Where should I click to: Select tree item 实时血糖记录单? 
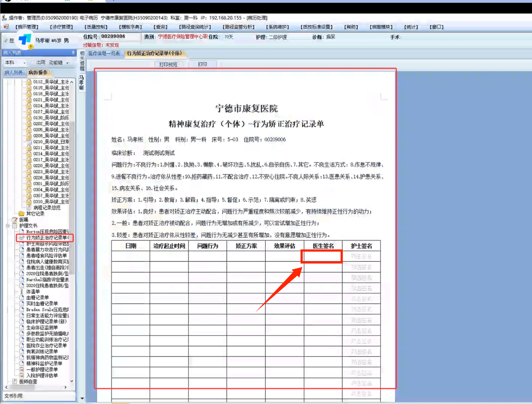42,304
